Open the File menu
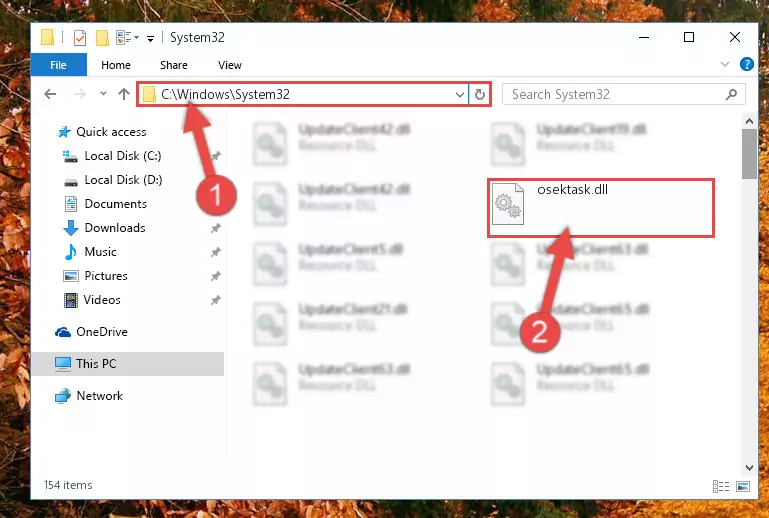 pos(58,65)
